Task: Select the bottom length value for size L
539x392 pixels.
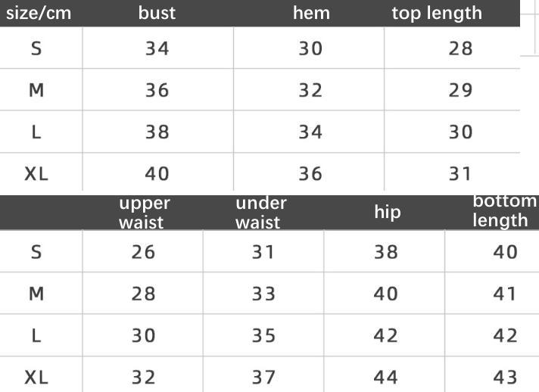Action: (505, 335)
